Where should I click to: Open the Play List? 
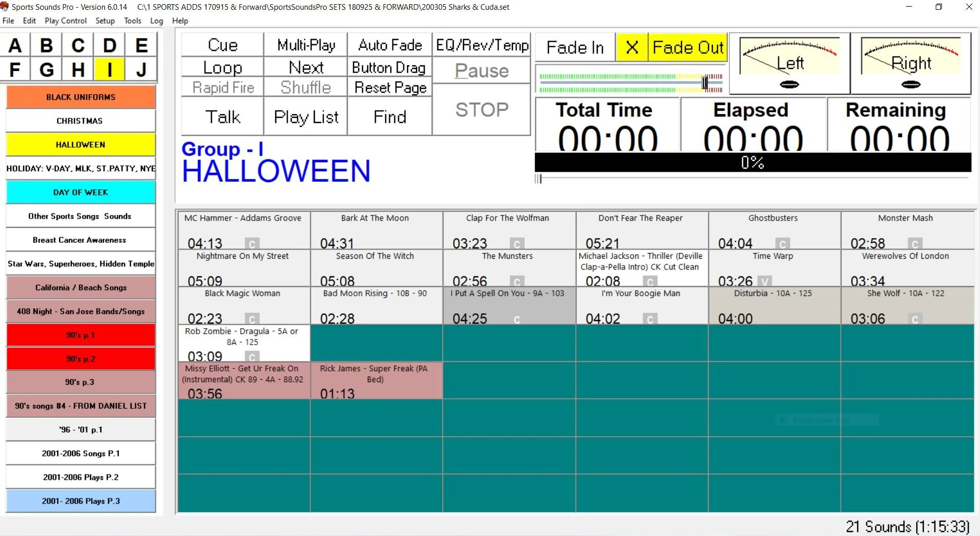tap(306, 117)
